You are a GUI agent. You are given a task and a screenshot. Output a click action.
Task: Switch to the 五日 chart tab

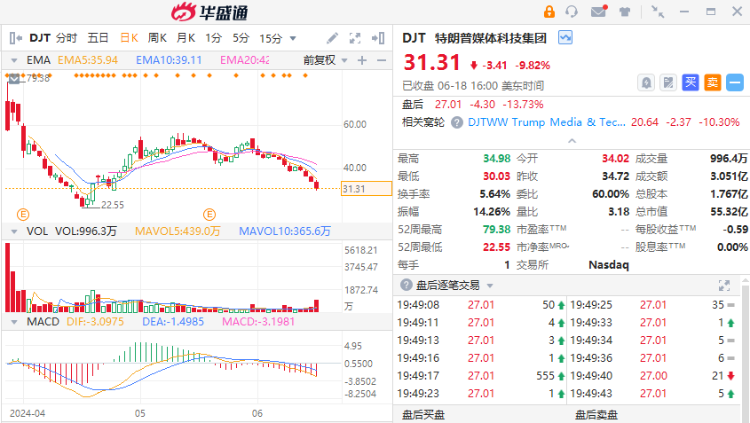tap(98, 38)
